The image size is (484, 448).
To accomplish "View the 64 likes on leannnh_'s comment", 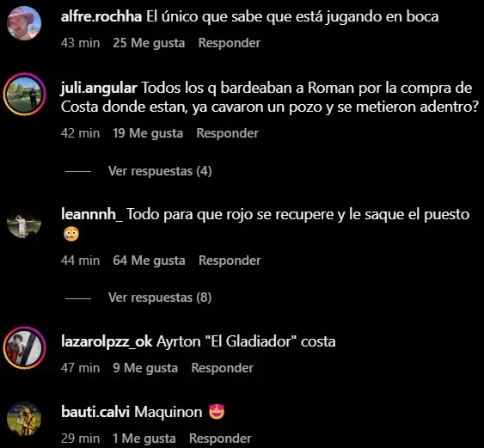I will pyautogui.click(x=149, y=261).
